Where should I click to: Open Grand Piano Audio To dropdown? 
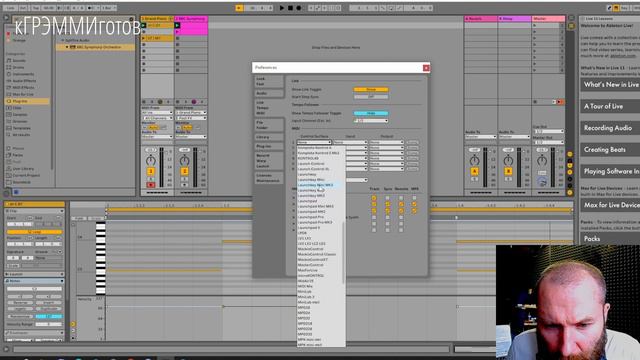click(157, 137)
